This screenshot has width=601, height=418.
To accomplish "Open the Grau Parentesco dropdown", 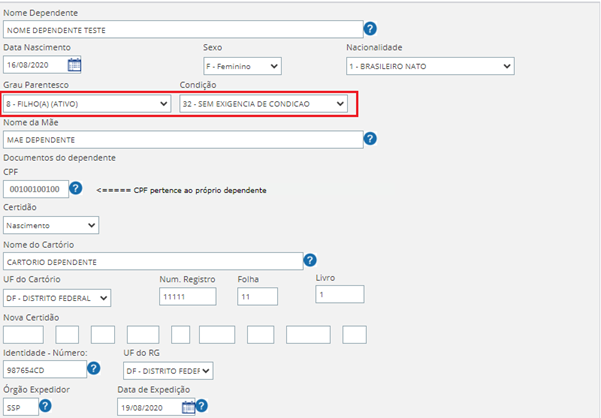I will point(87,103).
